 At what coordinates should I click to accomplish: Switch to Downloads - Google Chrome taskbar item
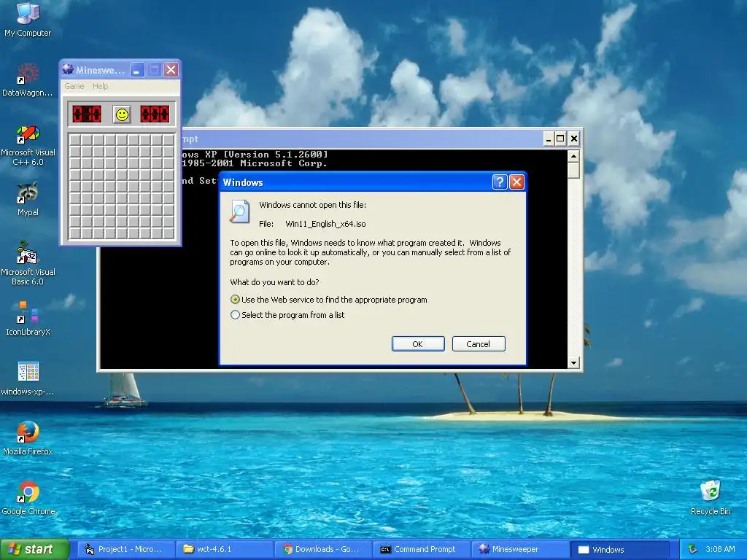tap(324, 549)
